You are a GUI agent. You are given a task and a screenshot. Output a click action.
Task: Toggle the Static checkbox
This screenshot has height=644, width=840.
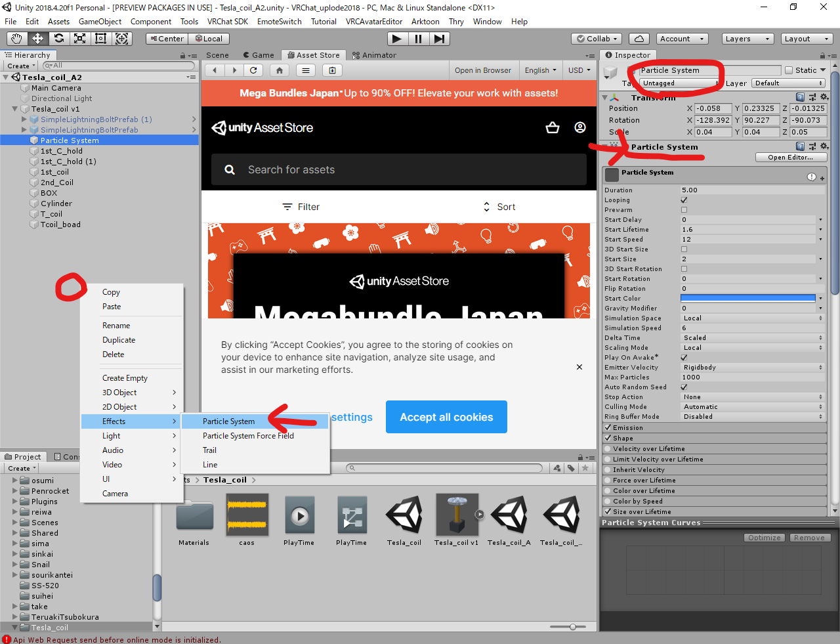(788, 70)
